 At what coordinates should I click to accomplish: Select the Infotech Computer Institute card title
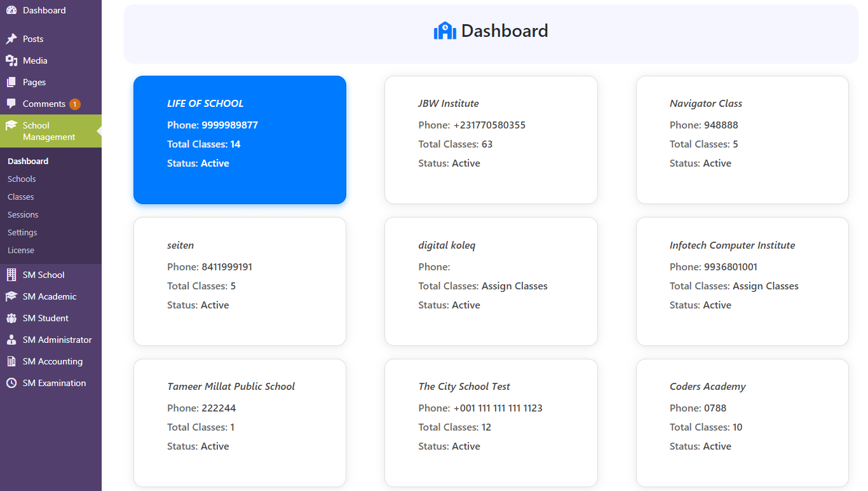coord(732,245)
